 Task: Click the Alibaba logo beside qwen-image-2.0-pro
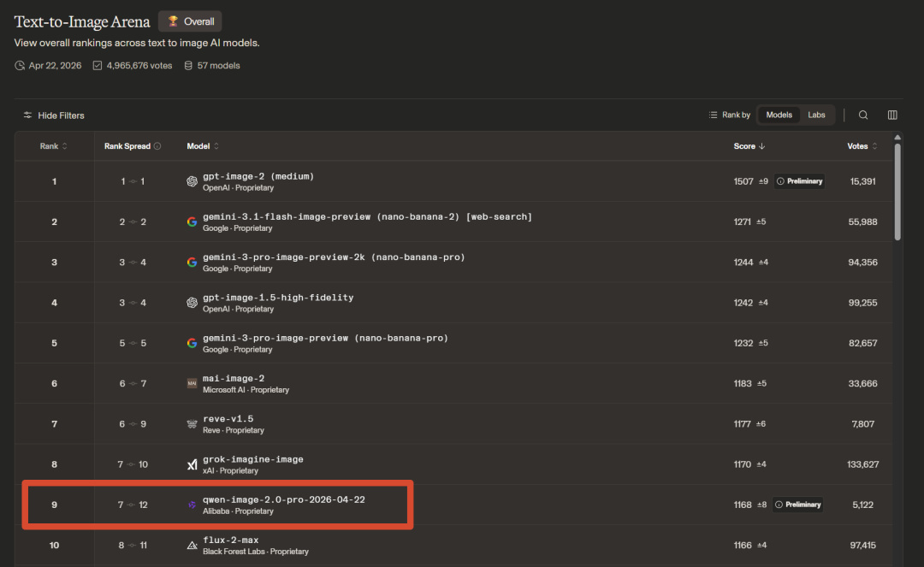point(192,505)
